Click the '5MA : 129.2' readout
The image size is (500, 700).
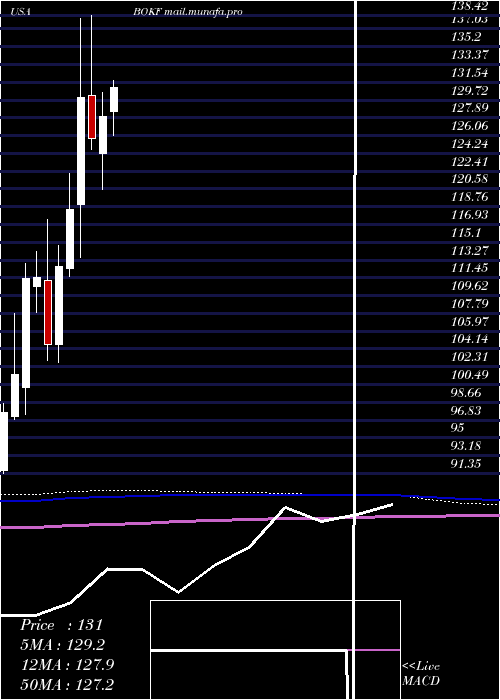[x=63, y=645]
